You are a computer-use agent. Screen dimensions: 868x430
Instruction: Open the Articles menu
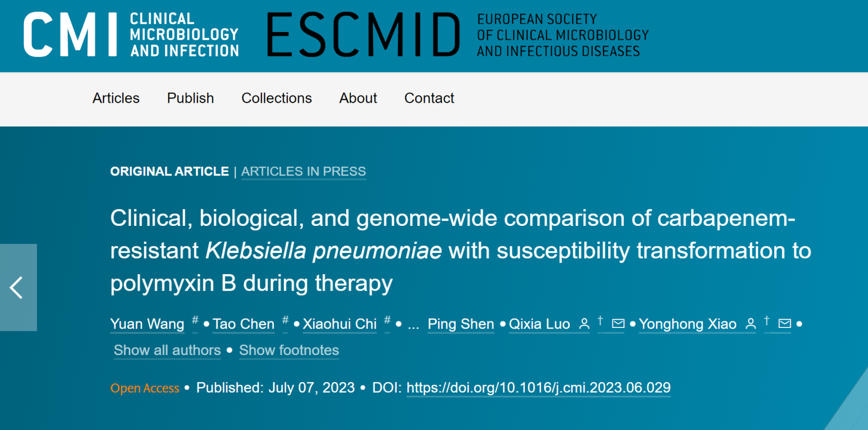coord(116,98)
